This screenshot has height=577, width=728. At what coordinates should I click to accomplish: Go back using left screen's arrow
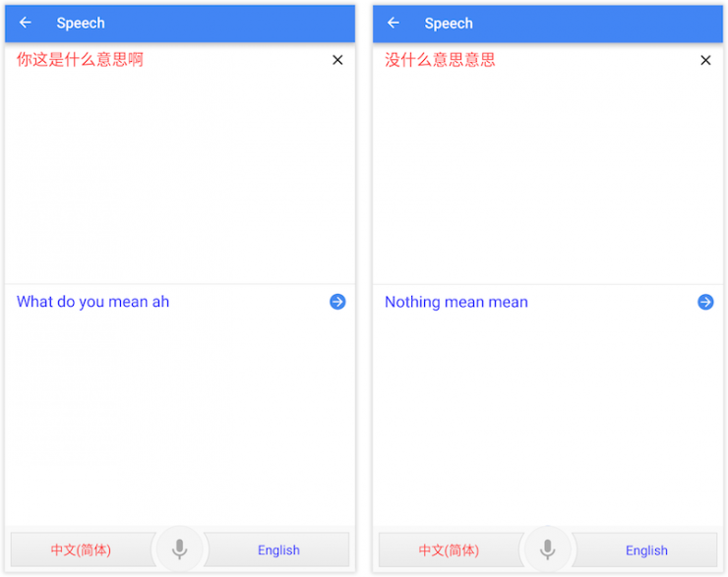(25, 22)
